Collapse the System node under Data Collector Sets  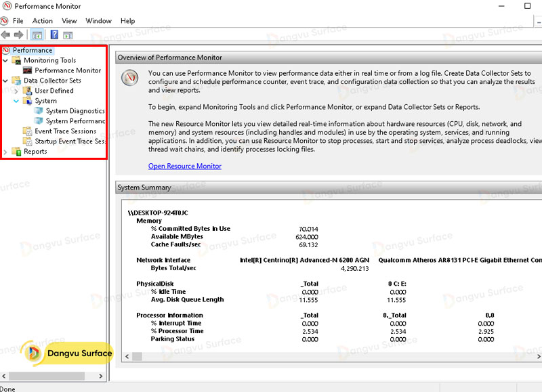coord(16,101)
